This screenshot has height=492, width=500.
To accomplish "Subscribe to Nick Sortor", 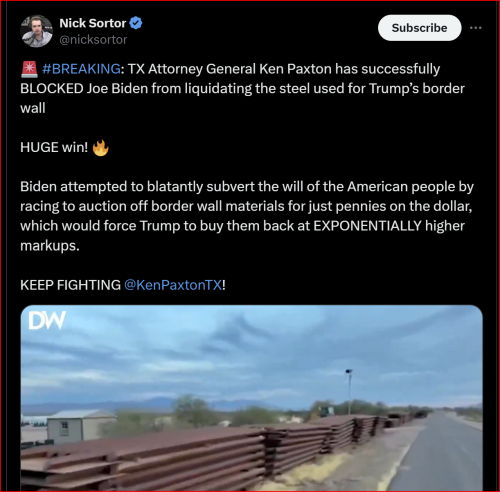I will [x=419, y=28].
